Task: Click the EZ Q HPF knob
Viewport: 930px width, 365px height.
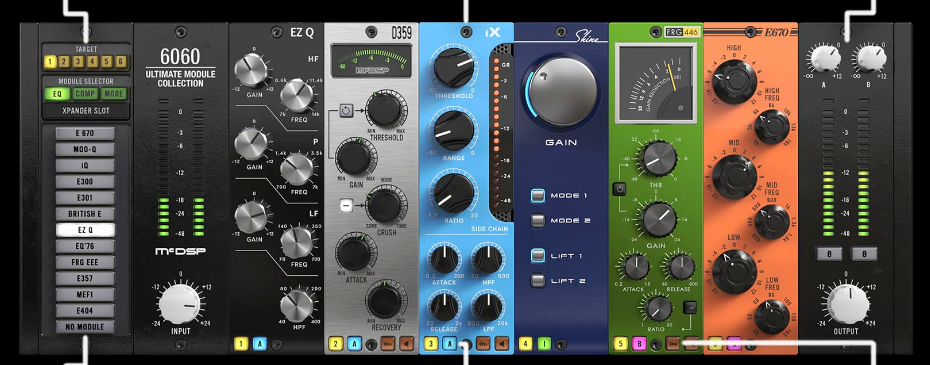Action: 297,306
